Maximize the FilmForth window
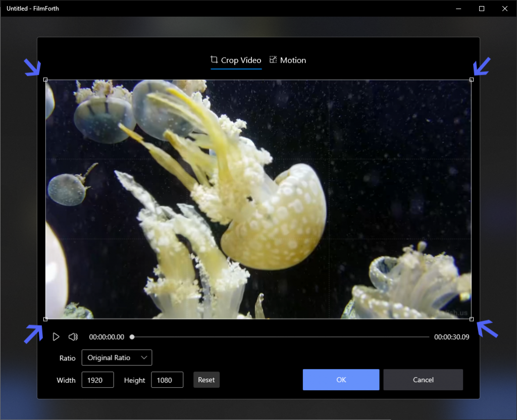Screen dimensions: 517x420 pos(482,9)
